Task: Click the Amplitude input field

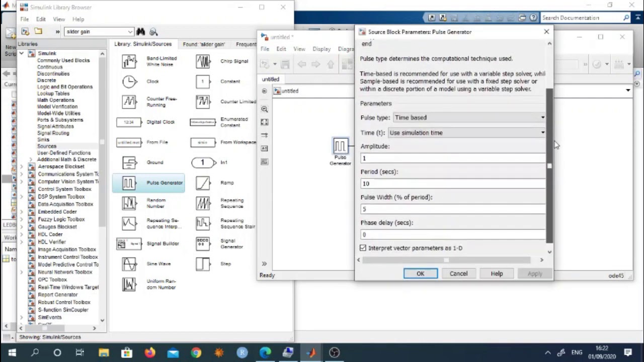Action: [x=452, y=158]
